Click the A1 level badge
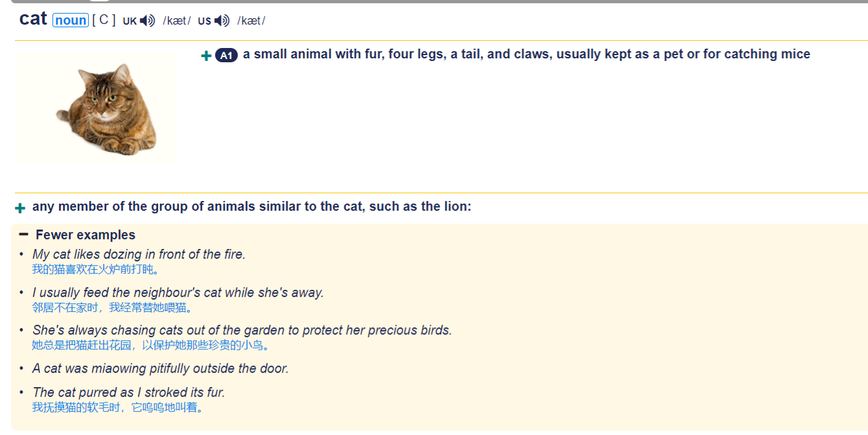 pos(226,56)
